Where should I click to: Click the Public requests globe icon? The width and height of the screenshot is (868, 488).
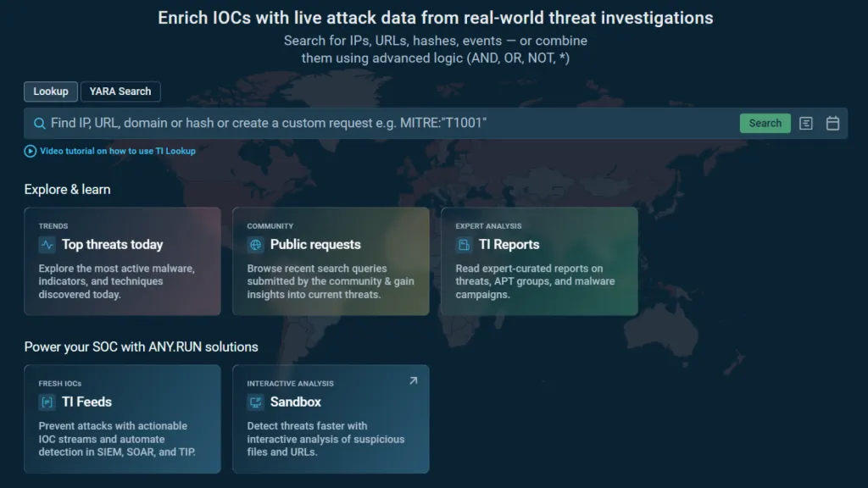click(254, 244)
